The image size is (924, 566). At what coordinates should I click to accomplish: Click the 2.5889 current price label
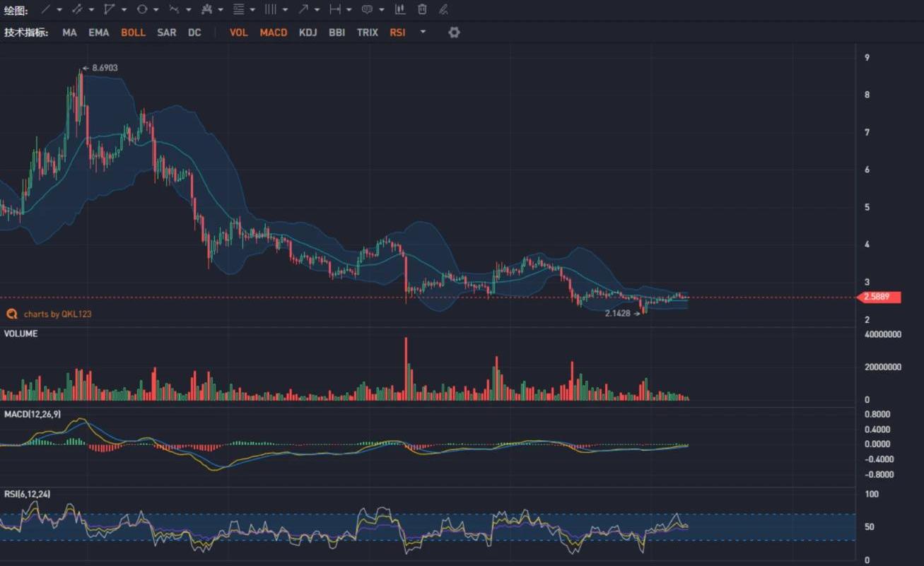[x=879, y=297]
